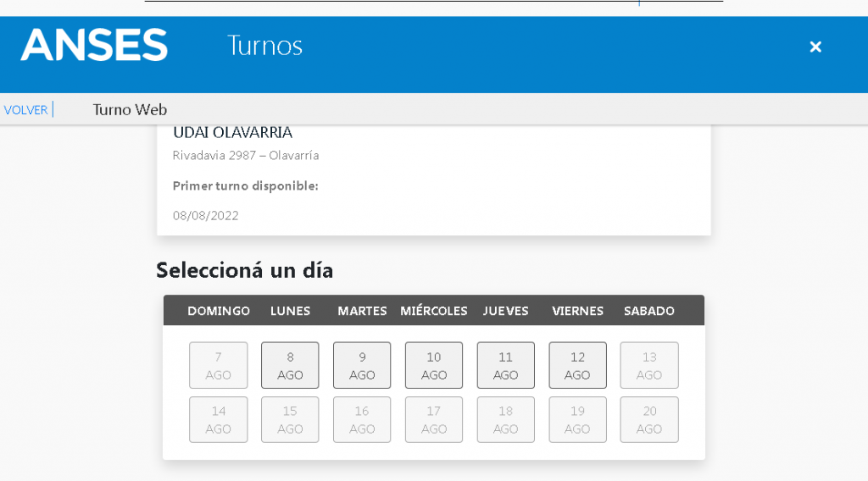Click the Turnos header title
The width and height of the screenshot is (868, 481).
click(x=264, y=46)
